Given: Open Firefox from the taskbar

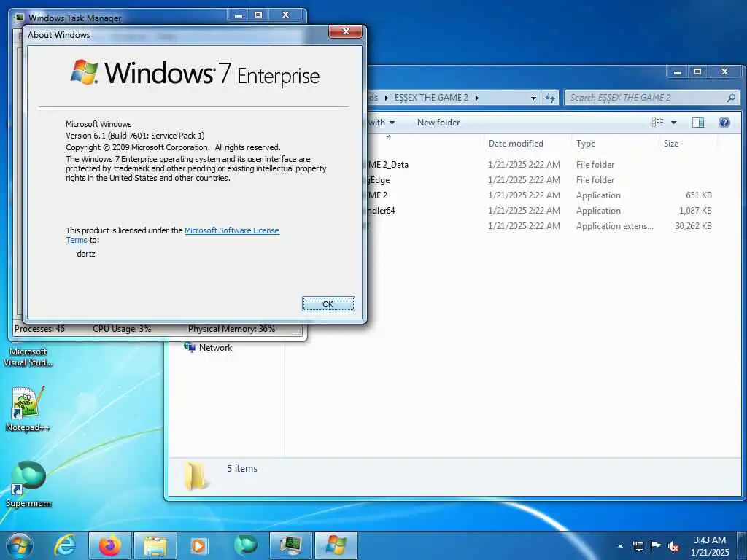Looking at the screenshot, I should pos(109,545).
